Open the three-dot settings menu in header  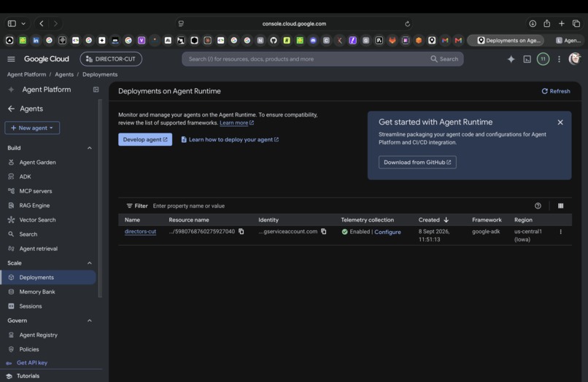[x=559, y=59]
